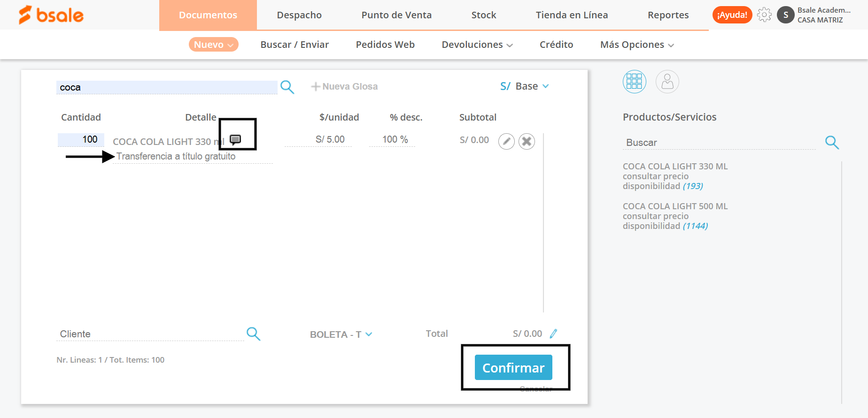
Task: Click availability (193) link
Action: point(693,186)
